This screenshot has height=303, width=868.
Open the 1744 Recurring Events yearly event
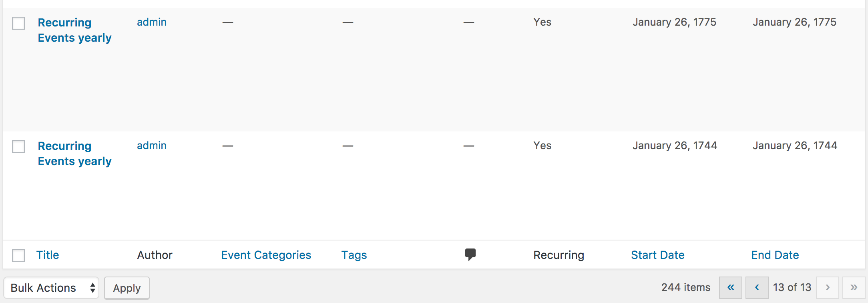pos(75,154)
